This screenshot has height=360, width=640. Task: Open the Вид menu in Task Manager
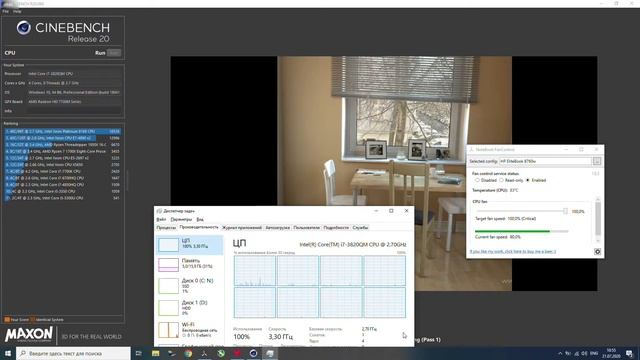click(200, 220)
